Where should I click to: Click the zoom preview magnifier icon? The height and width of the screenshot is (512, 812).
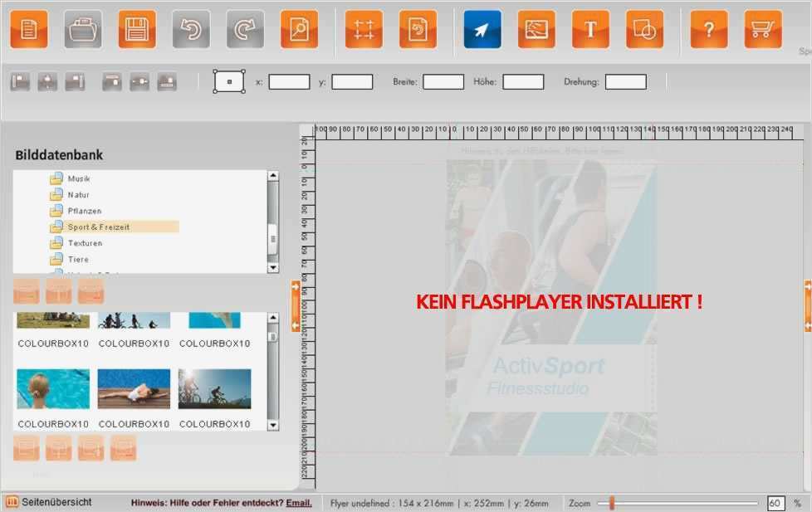pyautogui.click(x=301, y=28)
